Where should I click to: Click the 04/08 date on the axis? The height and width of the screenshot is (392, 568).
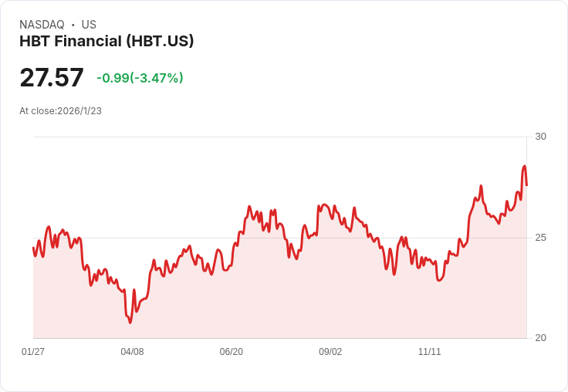point(132,352)
